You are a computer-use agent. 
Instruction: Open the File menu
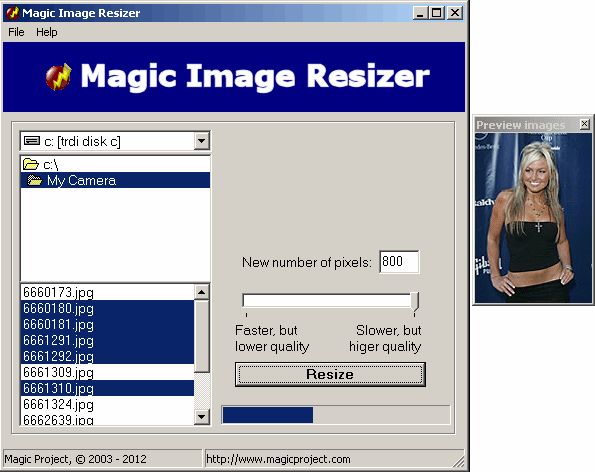click(16, 32)
